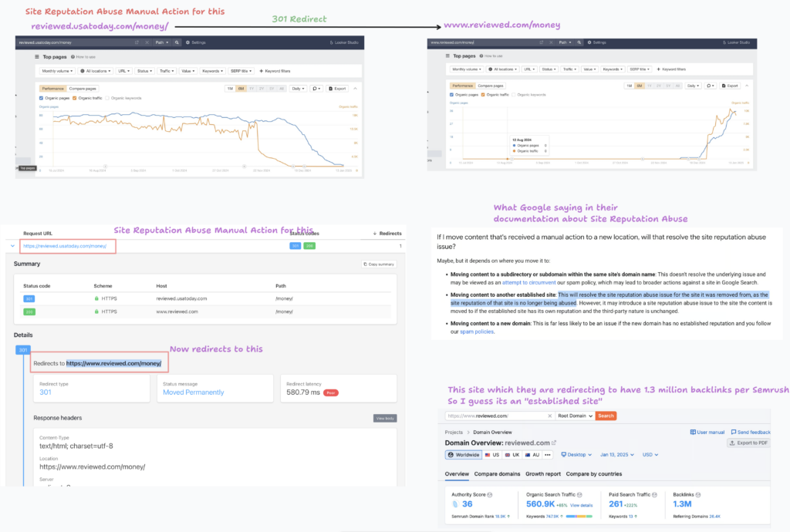Open the Growth report tab
790x532 pixels.
(542, 474)
